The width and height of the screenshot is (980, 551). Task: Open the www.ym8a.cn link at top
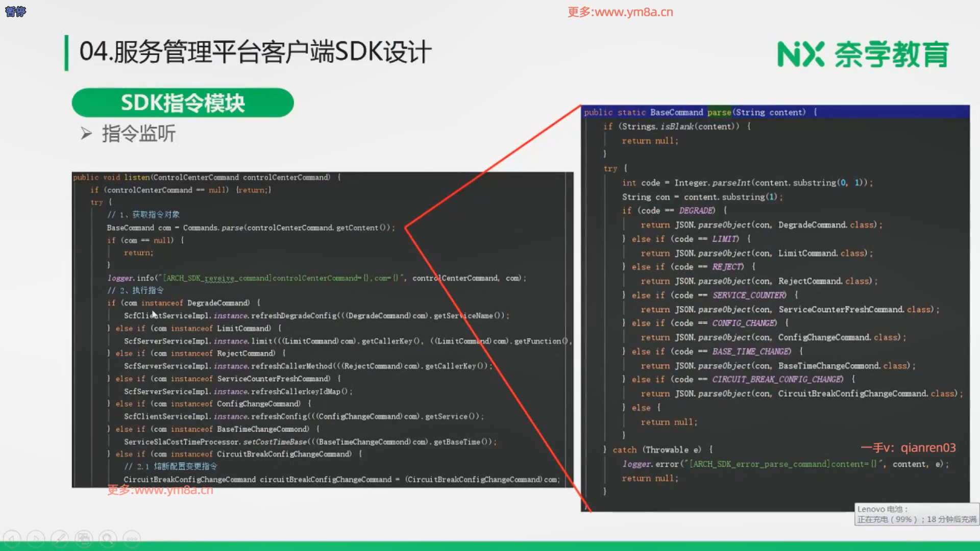tap(620, 12)
